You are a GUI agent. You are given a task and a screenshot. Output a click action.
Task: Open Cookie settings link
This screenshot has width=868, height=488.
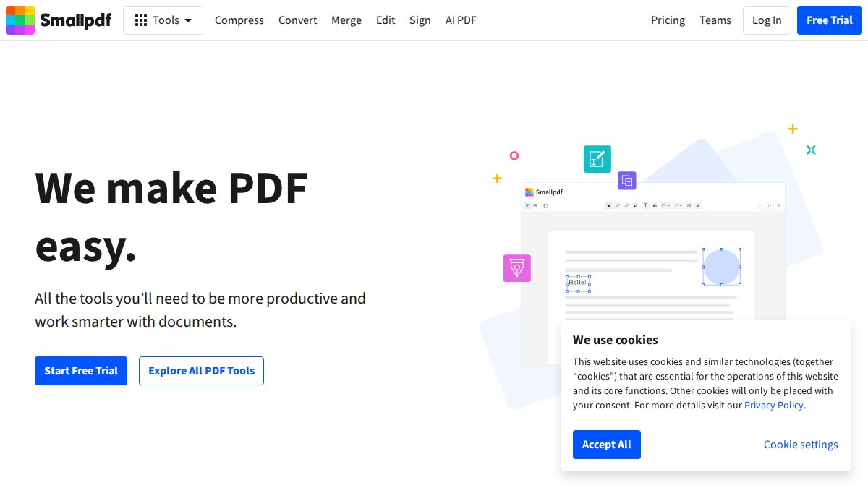801,445
